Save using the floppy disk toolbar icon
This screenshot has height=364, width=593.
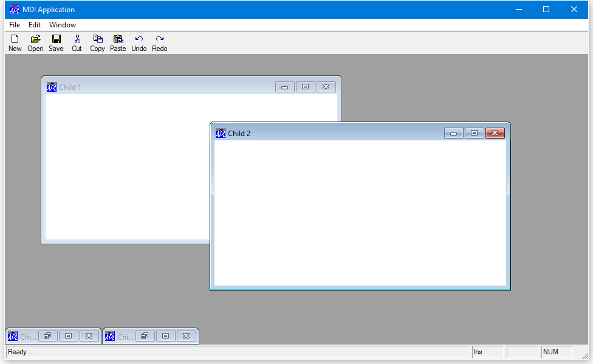point(56,43)
